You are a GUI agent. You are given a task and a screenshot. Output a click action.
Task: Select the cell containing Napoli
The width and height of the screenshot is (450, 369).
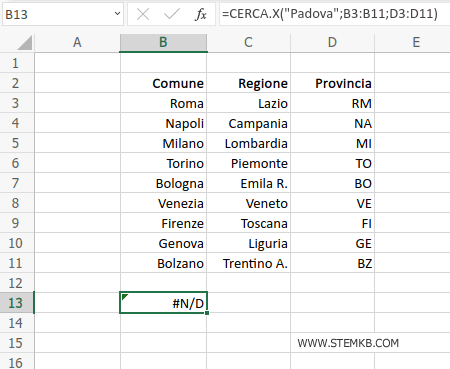164,123
